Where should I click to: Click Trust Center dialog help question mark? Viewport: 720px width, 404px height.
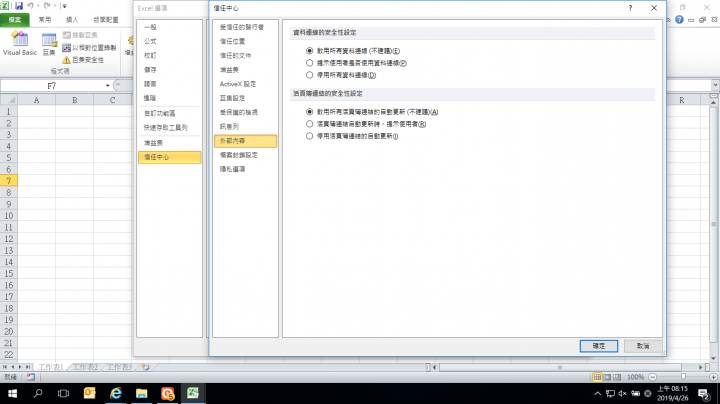click(x=630, y=8)
